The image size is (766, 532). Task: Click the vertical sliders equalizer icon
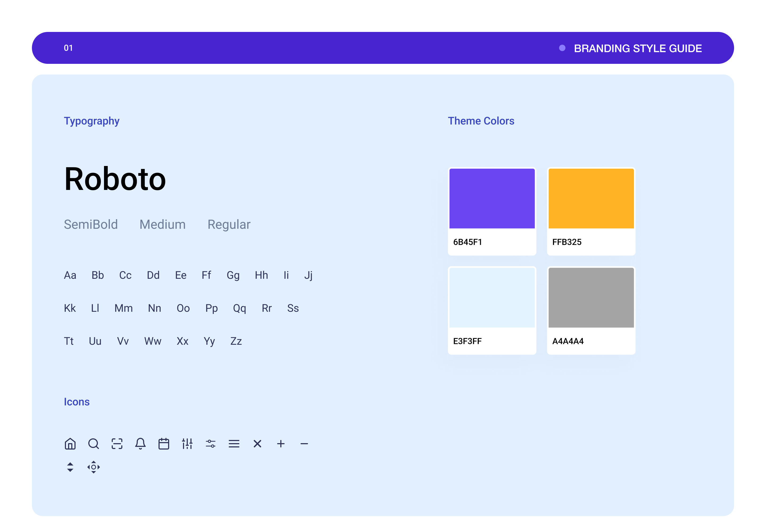(187, 444)
